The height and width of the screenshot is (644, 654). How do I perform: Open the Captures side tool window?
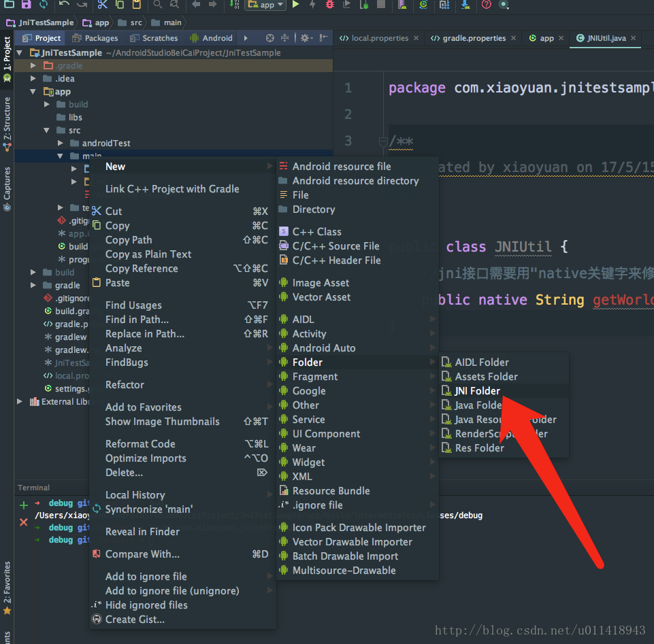[7, 188]
